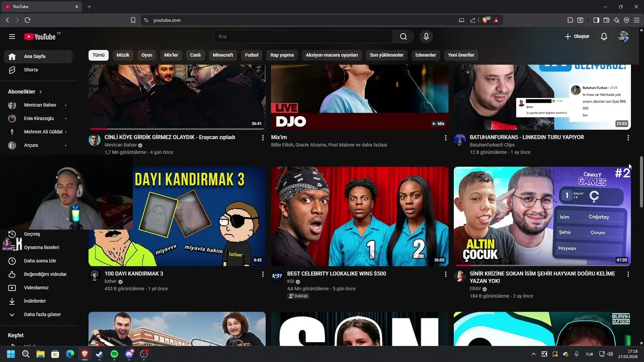
Task: Open the account avatar menu
Action: (624, 37)
